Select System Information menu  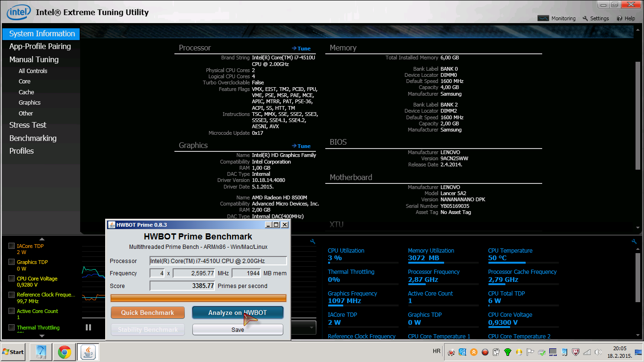[x=41, y=34]
